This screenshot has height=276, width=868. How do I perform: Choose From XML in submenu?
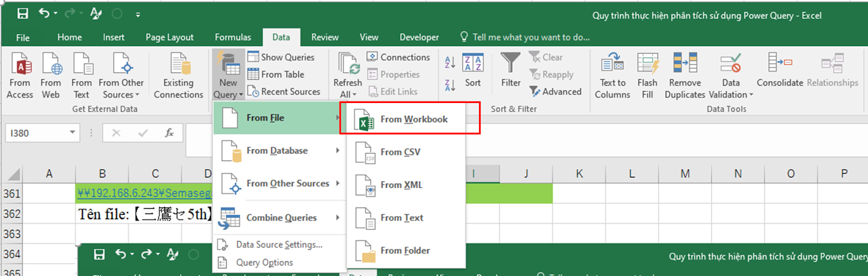coord(406,185)
